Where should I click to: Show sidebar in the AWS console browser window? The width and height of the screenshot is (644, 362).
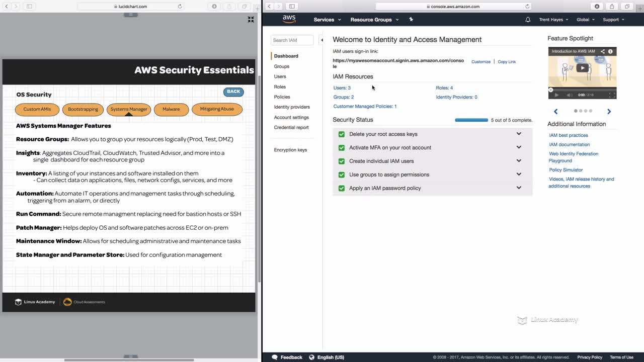(x=292, y=7)
